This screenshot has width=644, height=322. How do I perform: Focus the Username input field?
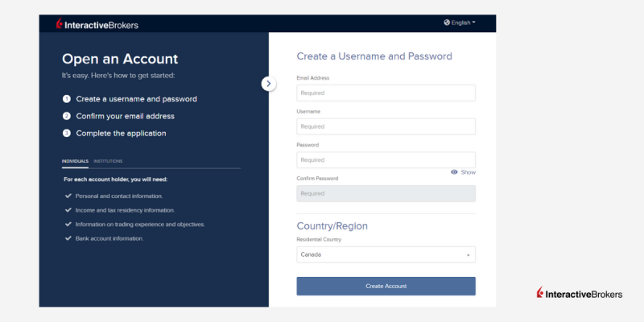(x=386, y=126)
